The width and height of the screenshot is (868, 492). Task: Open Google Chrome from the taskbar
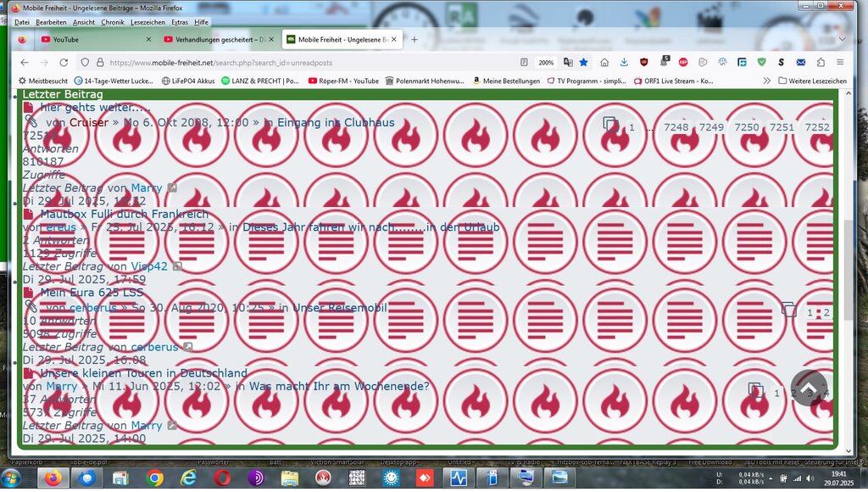155,478
